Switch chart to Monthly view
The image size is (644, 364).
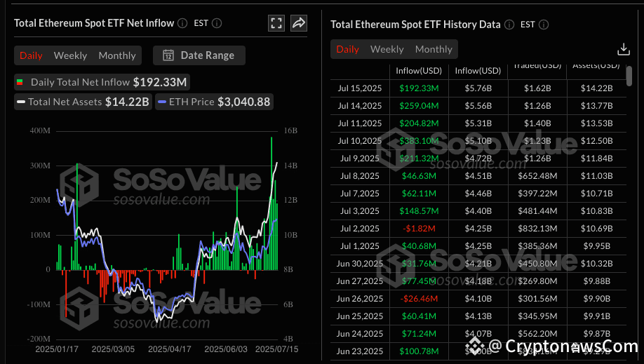tap(117, 55)
